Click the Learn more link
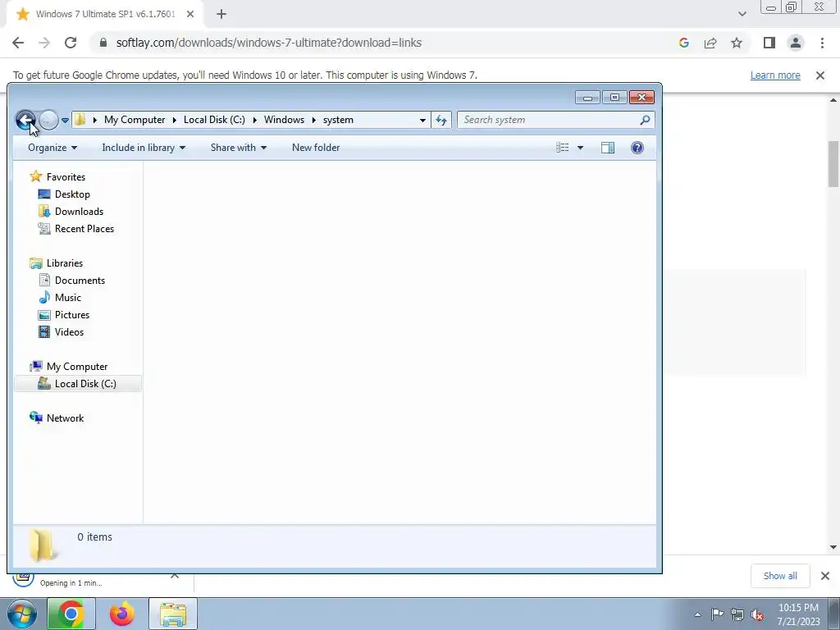This screenshot has height=630, width=840. pos(775,75)
